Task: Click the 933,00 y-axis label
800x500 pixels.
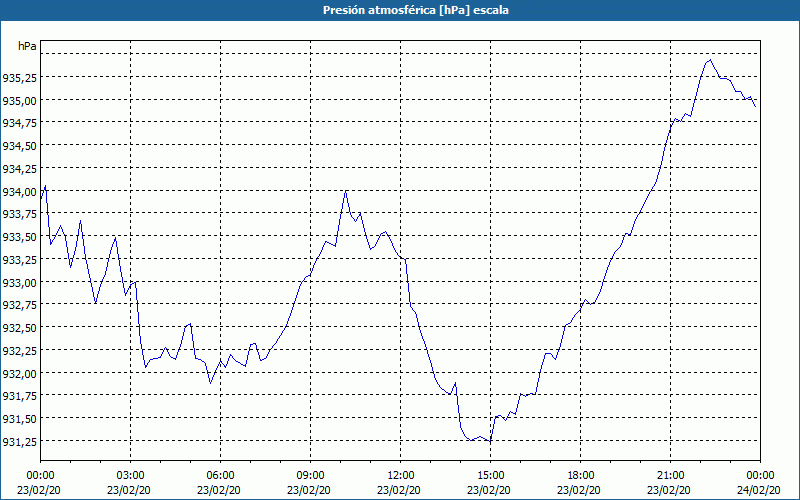Action: tap(19, 283)
